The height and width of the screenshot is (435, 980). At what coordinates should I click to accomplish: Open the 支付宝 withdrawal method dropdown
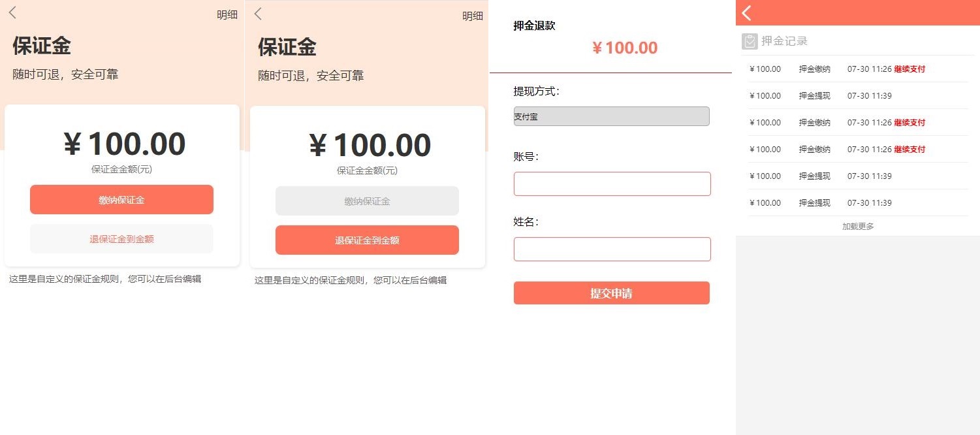[611, 116]
